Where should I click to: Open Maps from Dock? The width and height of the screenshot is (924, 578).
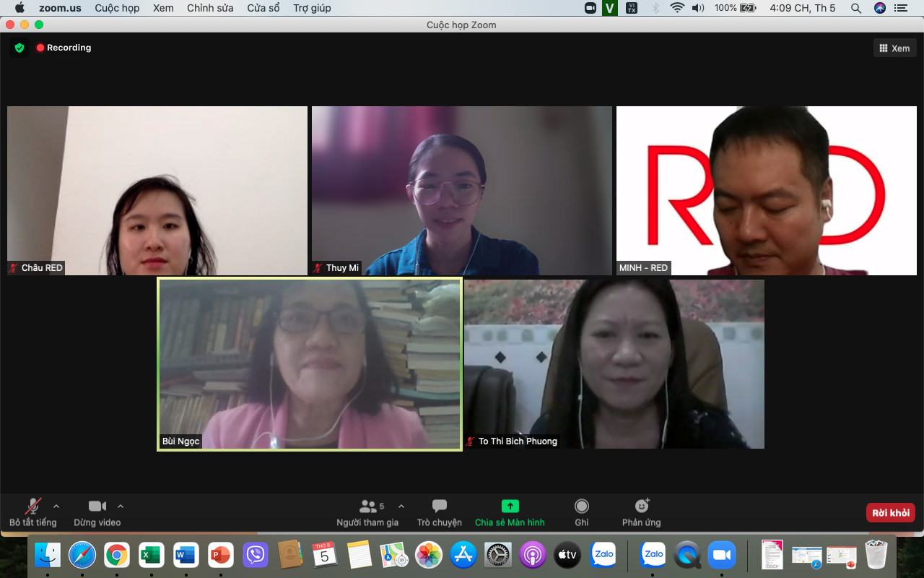click(394, 555)
